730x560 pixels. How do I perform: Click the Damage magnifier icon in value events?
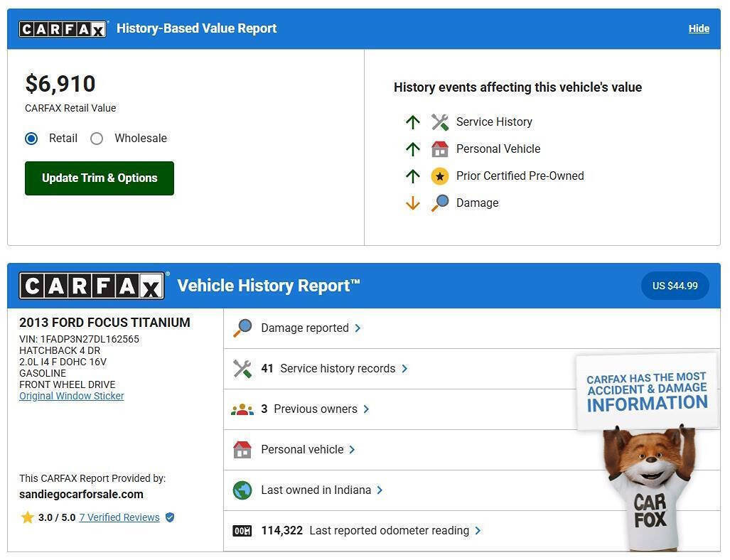tap(439, 203)
